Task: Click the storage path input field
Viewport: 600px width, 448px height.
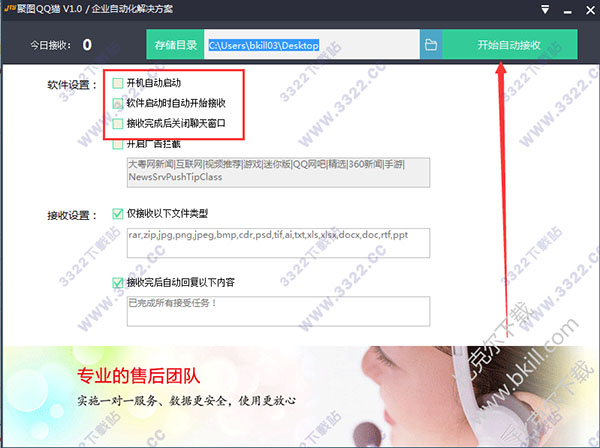Action: 312,45
